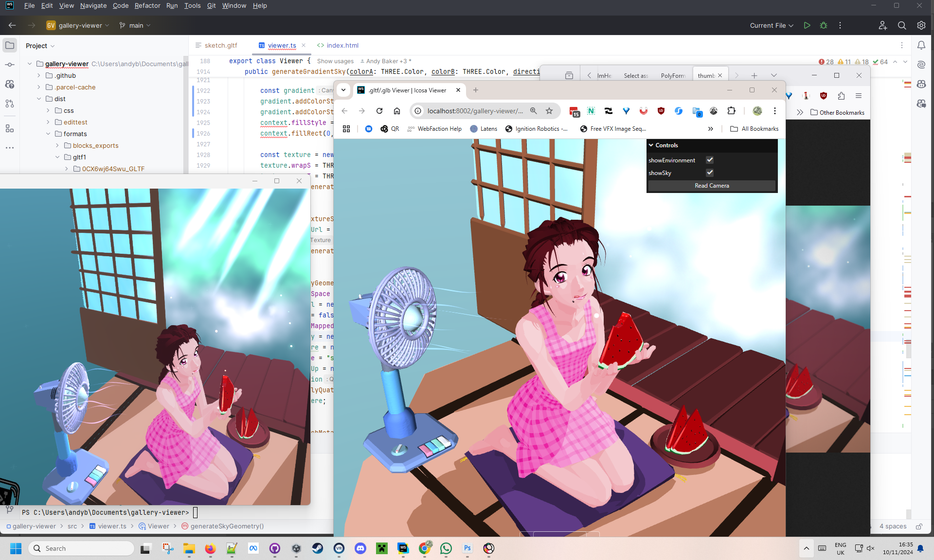Open the Commit tool window in the IDE
The image size is (934, 560).
(x=10, y=65)
